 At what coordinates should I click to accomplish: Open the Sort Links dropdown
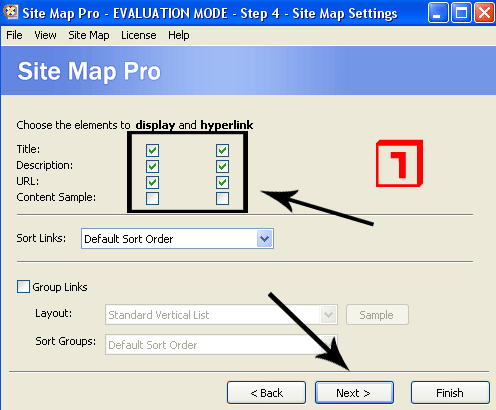tap(177, 239)
